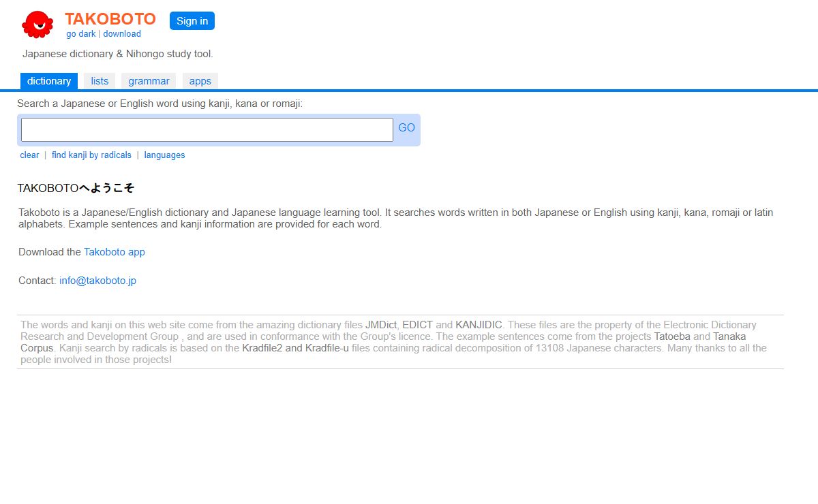818x504 pixels.
Task: Click the TAKOBOTO site title
Action: pyautogui.click(x=110, y=19)
